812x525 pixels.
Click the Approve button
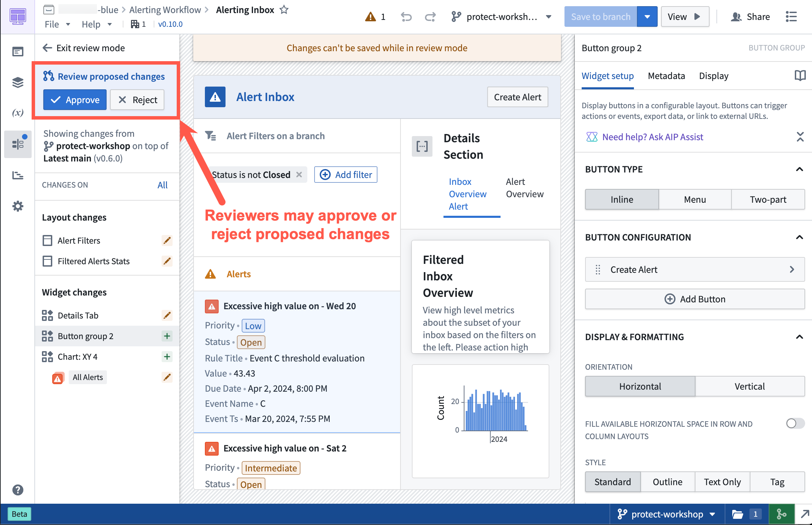click(x=75, y=100)
